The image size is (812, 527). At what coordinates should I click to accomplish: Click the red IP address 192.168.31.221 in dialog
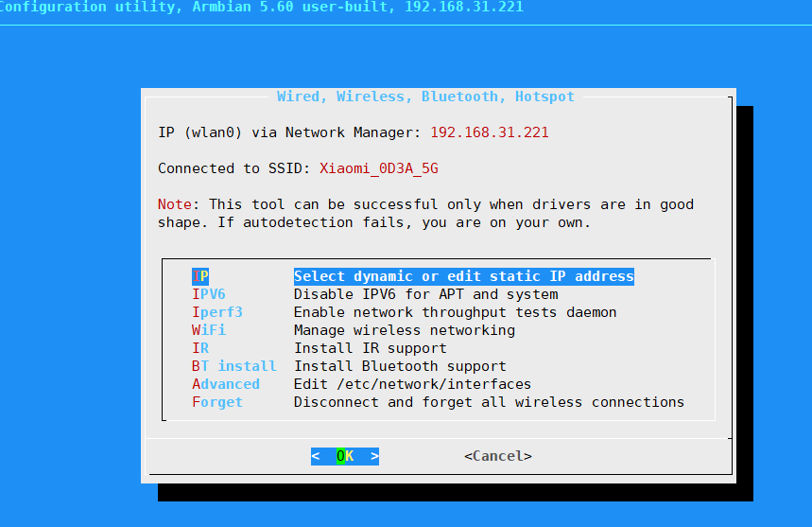tap(490, 132)
